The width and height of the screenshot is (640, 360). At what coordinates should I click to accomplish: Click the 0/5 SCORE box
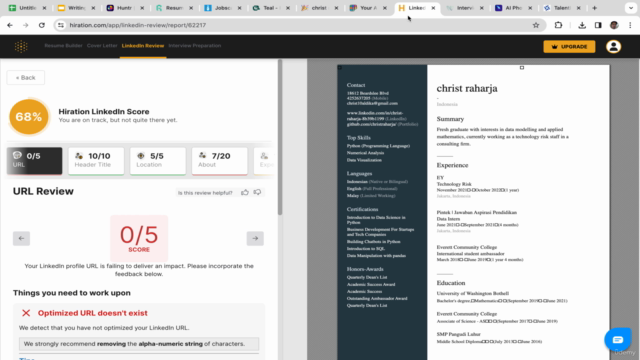point(139,238)
